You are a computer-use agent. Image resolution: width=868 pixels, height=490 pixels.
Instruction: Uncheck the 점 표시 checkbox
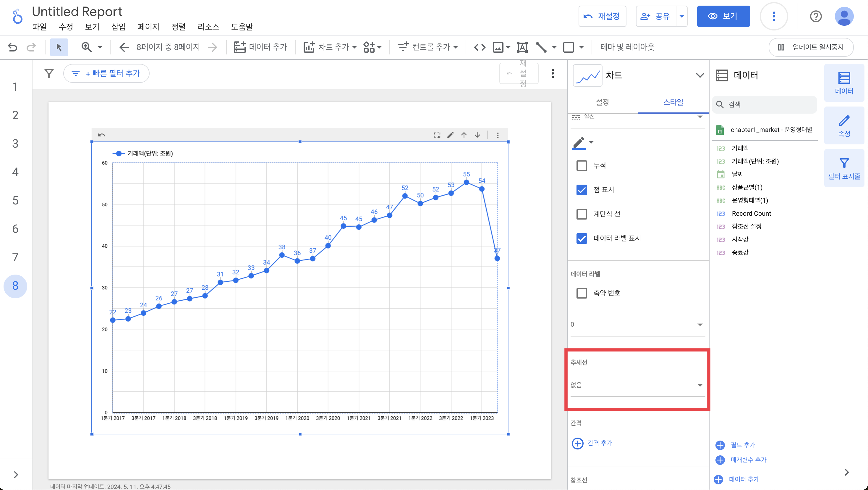[582, 190]
